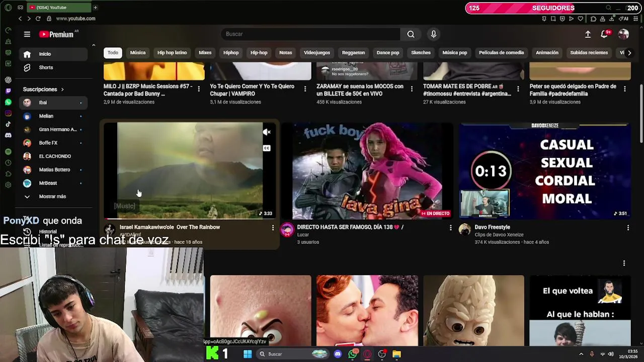Open ChatGPT in Opera sidebar
This screenshot has height=362, width=644.
8,80
